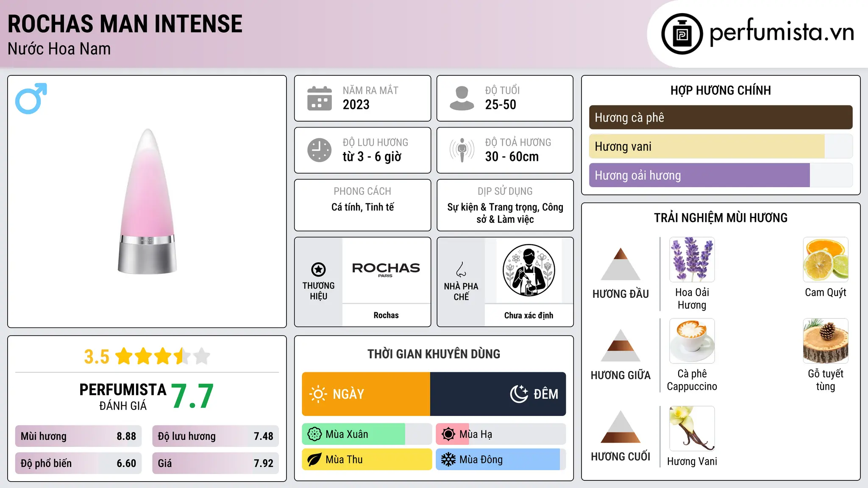This screenshot has height=488, width=868.
Task: Click the ROCHAS MAN INTENSE title
Action: coord(125,24)
